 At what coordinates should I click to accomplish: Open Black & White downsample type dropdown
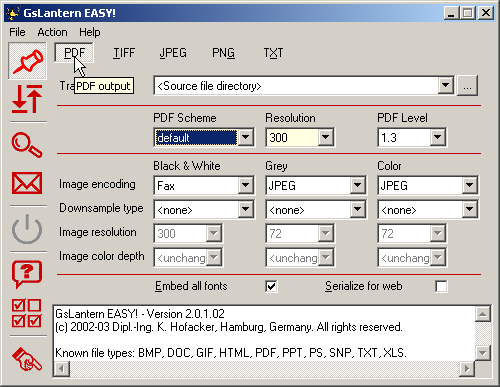coord(246,209)
